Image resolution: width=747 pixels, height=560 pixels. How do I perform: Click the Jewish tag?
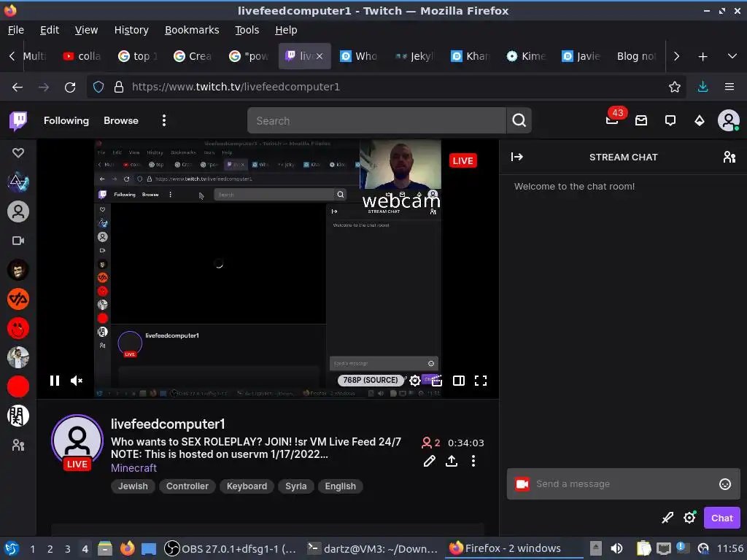pos(133,486)
